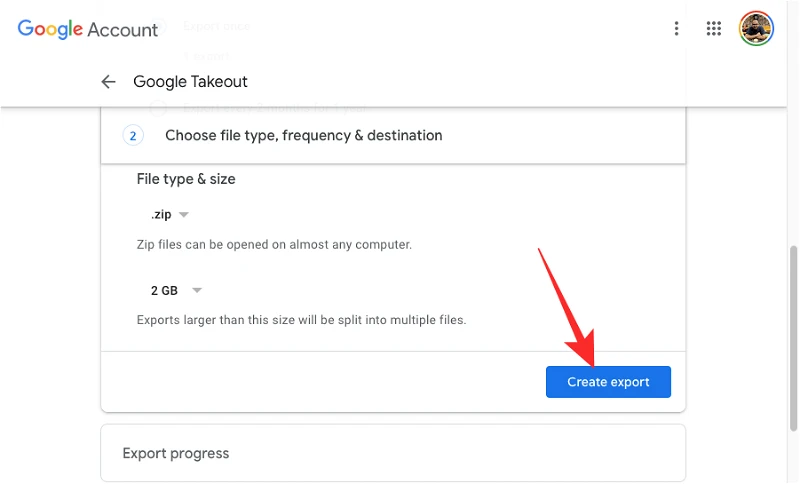Viewport: 800px width, 484px height.
Task: Click the text about exports being split
Action: coord(302,320)
